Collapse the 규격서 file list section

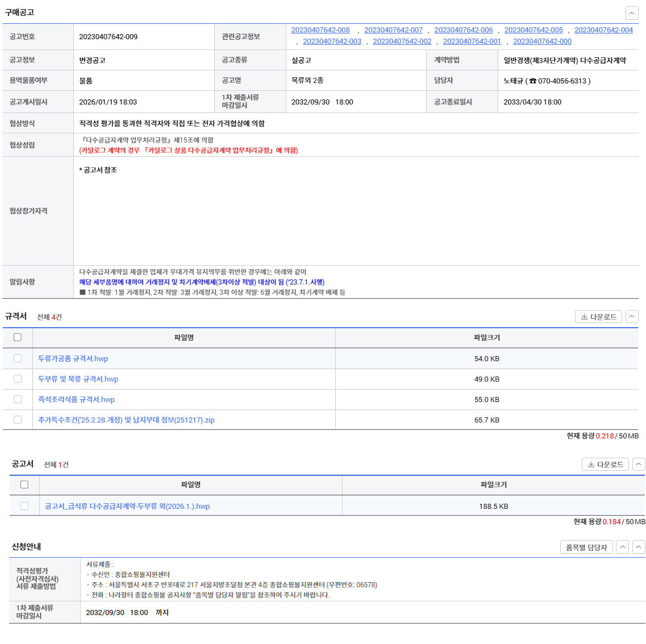click(x=632, y=317)
